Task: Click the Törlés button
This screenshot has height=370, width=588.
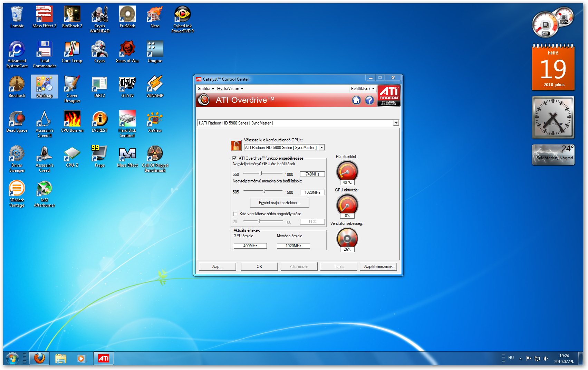Action: pyautogui.click(x=339, y=267)
